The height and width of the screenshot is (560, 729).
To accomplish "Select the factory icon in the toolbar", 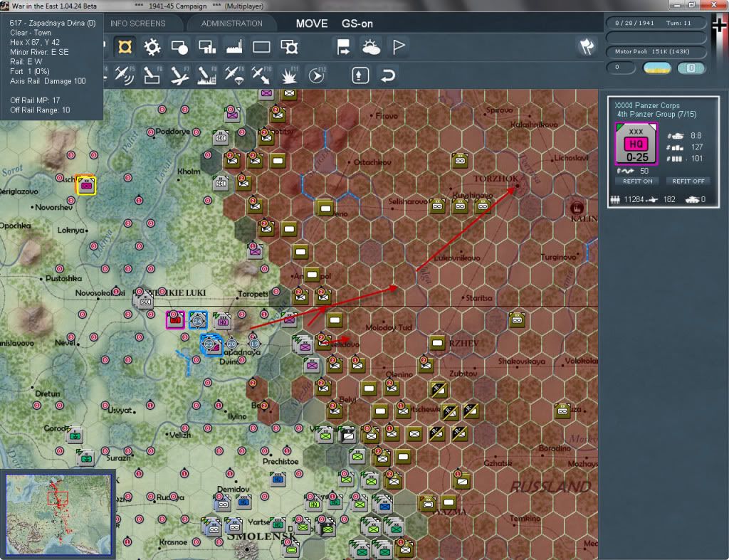I will click(x=234, y=47).
